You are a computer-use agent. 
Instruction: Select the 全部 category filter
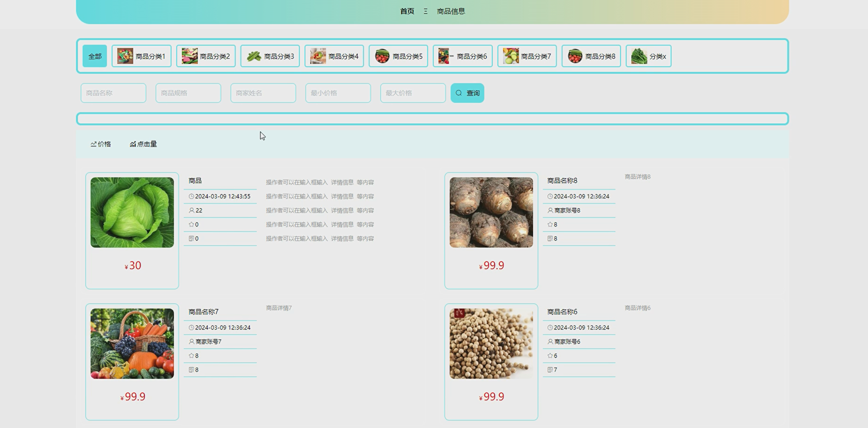[x=95, y=56]
